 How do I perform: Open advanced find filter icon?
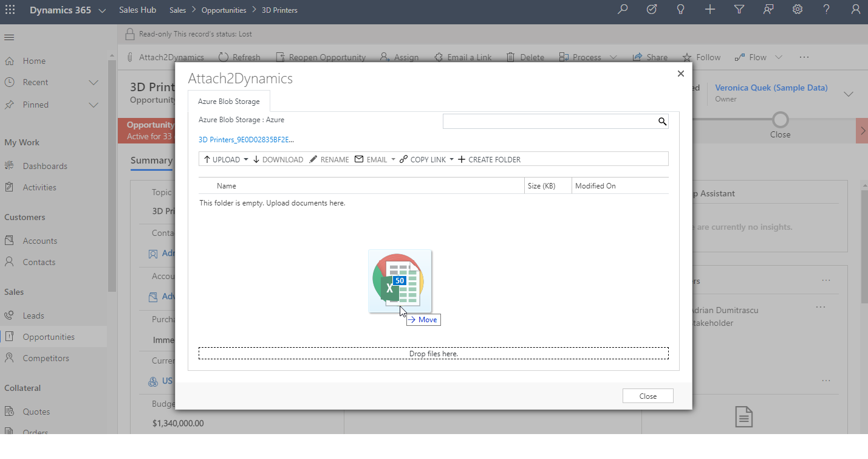(739, 10)
